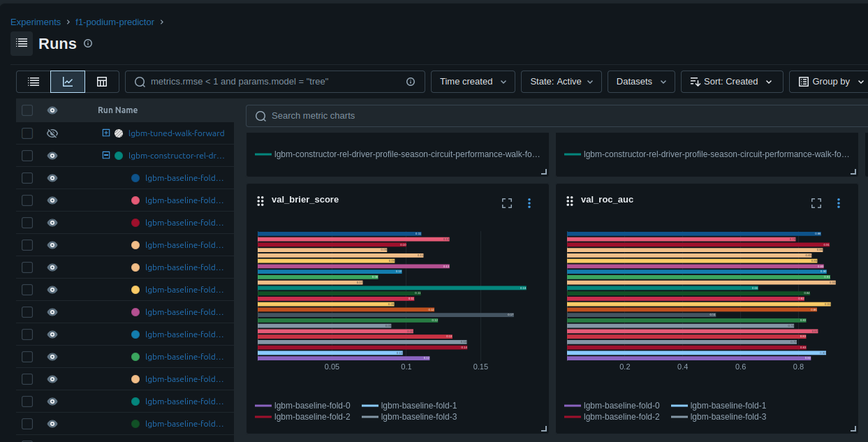Go to Experiments breadcrumb
The image size is (868, 442).
[36, 22]
